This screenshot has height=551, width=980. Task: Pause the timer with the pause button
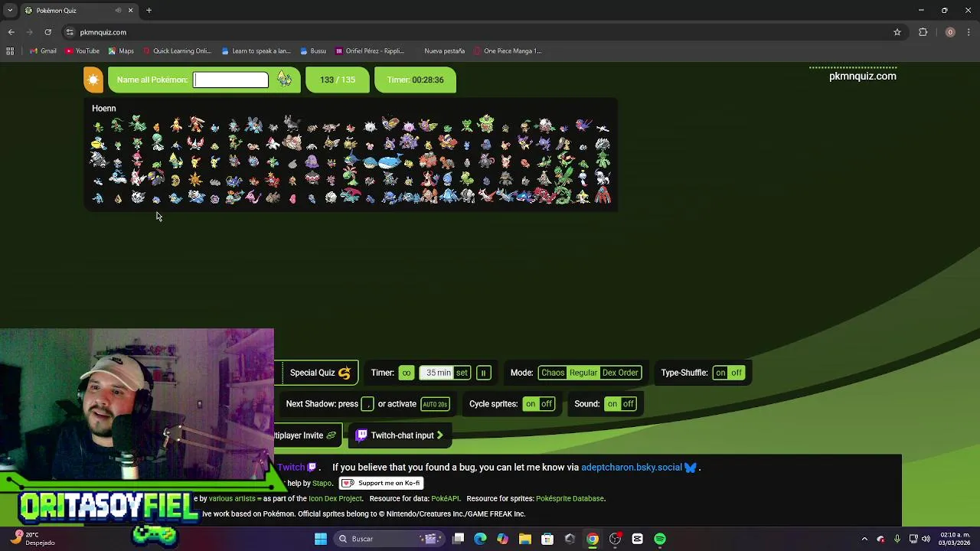pos(483,373)
